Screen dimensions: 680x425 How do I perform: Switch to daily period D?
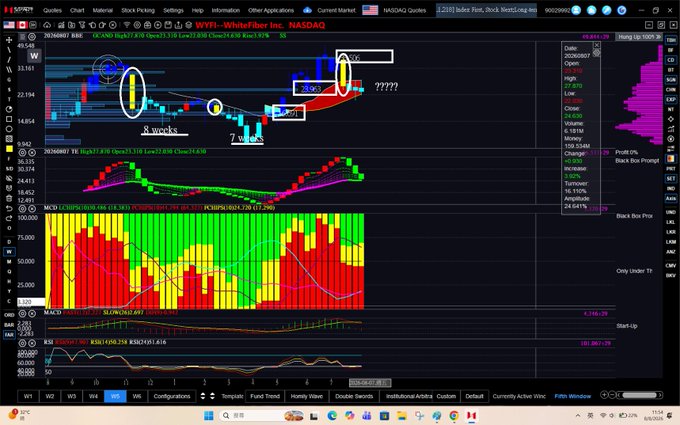coord(9,242)
